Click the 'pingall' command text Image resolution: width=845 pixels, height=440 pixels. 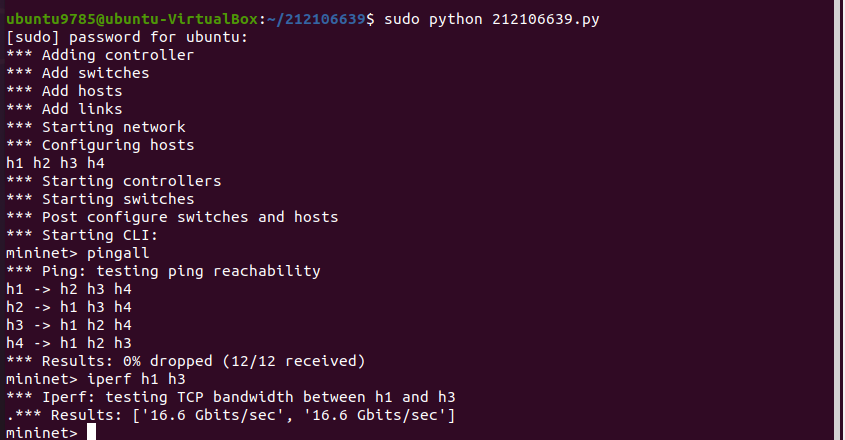pos(118,253)
